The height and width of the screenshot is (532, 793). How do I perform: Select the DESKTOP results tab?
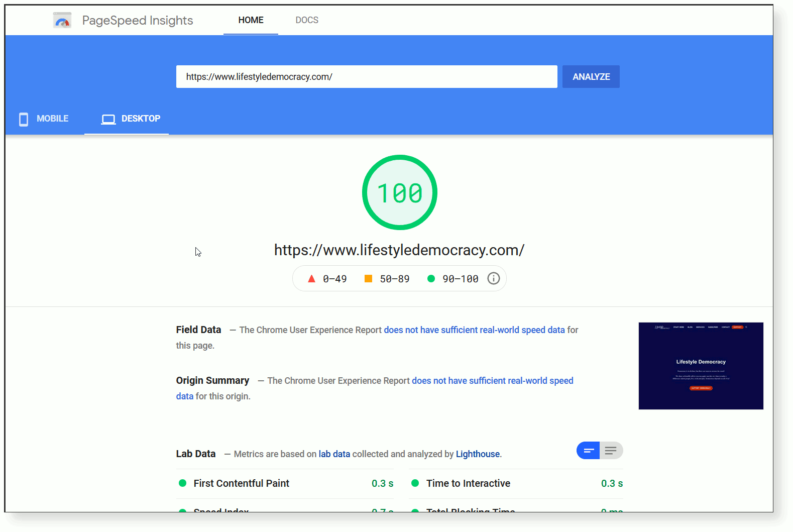click(x=127, y=119)
